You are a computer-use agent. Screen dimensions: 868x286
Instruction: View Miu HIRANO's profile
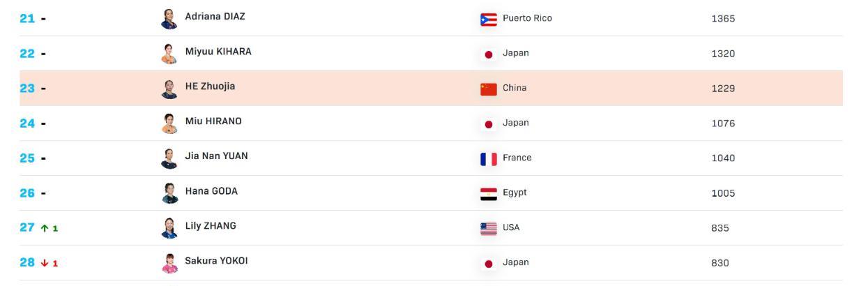[x=213, y=121]
